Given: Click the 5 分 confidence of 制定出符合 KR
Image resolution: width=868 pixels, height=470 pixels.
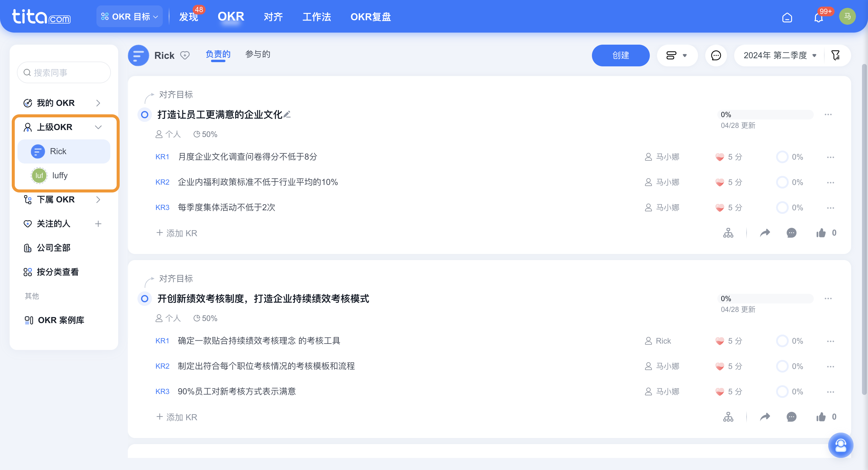Looking at the screenshot, I should click(x=728, y=366).
